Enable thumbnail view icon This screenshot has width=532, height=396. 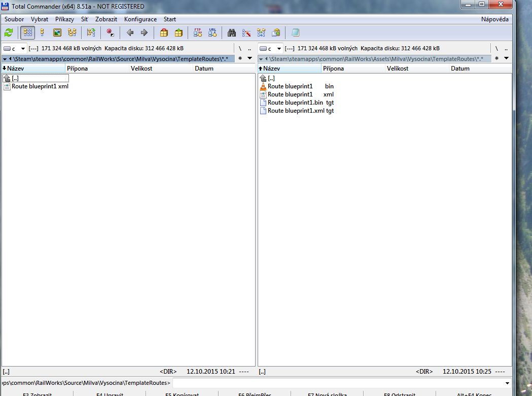57,32
